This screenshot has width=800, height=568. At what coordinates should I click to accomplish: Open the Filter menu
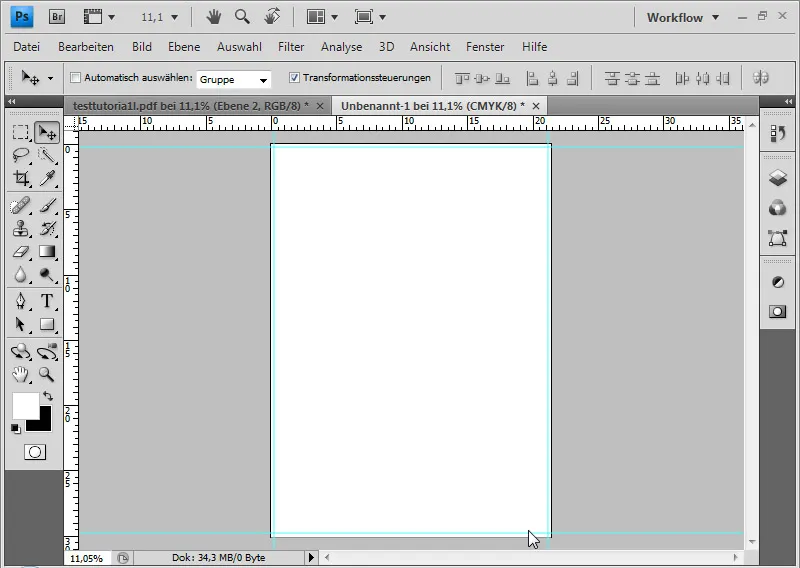(x=291, y=47)
